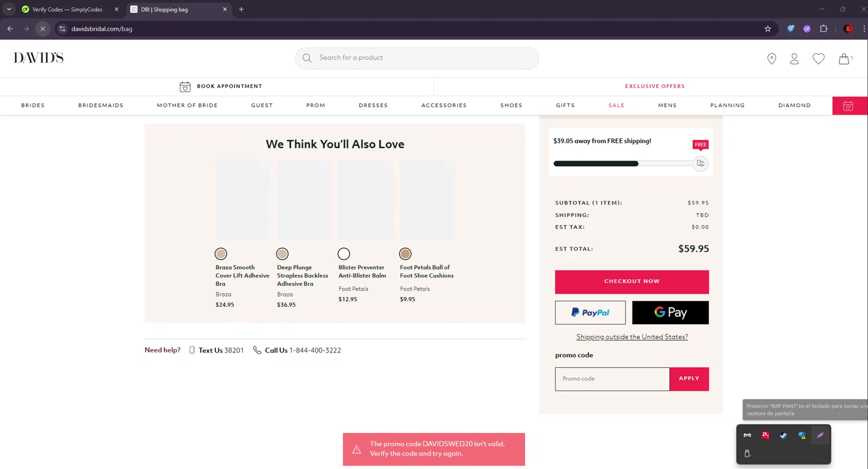868x469 pixels.
Task: Open the Brides menu
Action: 33,105
